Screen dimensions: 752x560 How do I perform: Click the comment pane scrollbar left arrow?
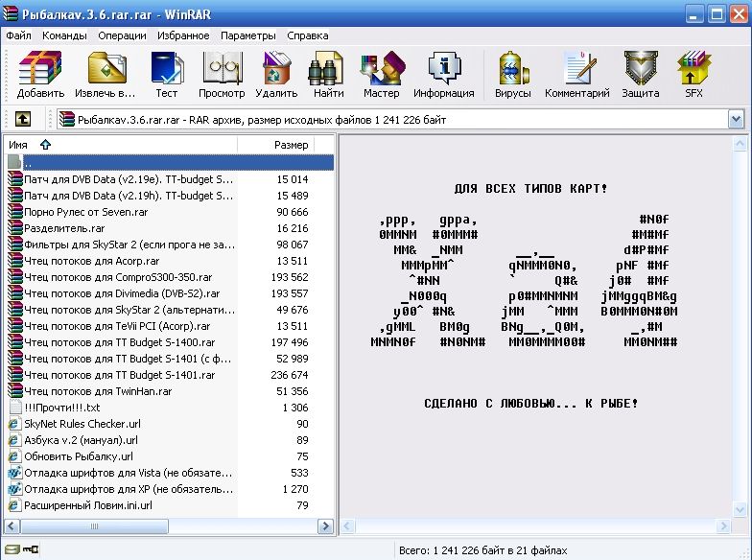coord(347,525)
